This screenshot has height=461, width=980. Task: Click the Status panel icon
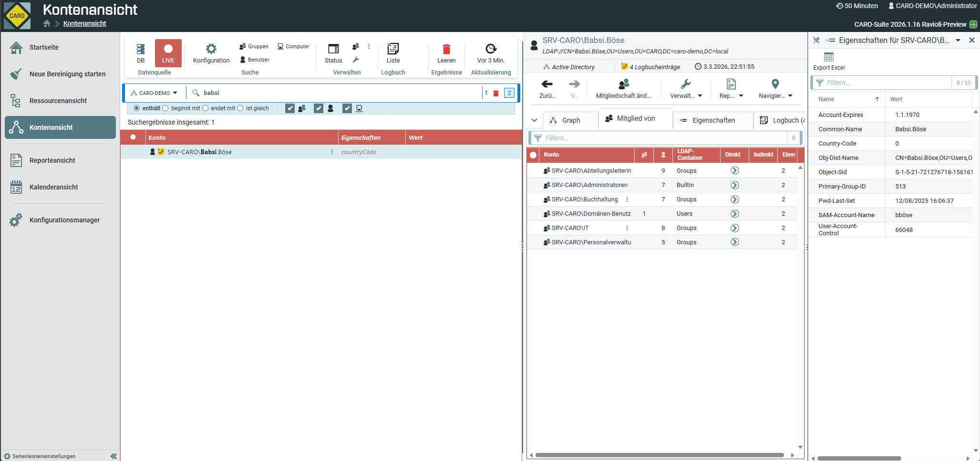(333, 49)
